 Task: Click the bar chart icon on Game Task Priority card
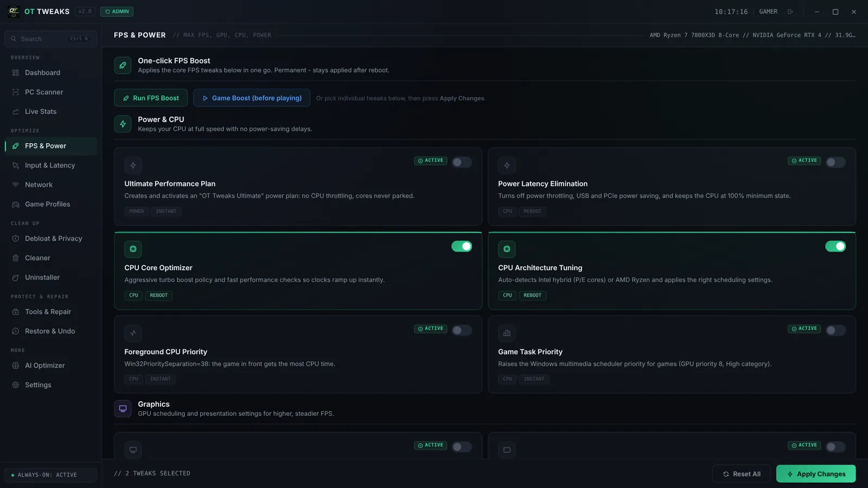pos(507,333)
